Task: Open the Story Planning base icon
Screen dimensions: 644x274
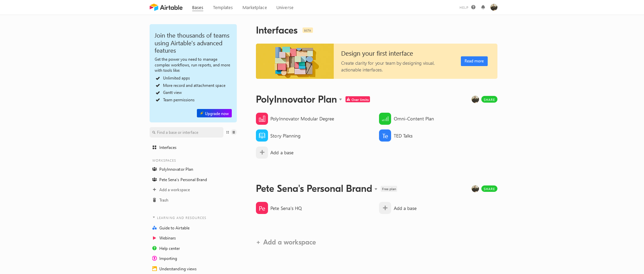Action: pyautogui.click(x=262, y=135)
